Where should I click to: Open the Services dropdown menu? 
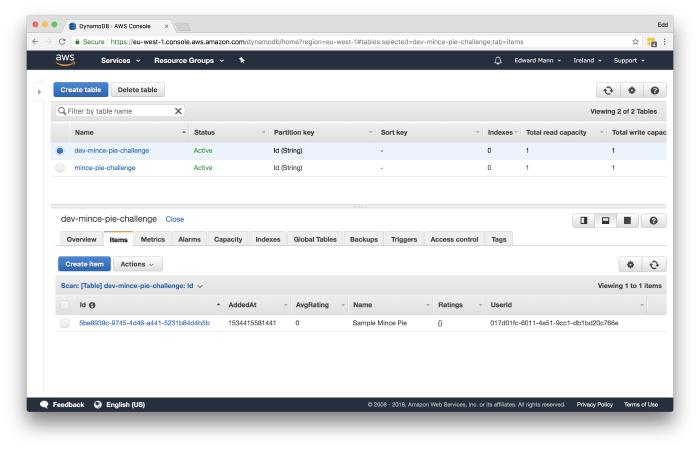click(x=121, y=60)
